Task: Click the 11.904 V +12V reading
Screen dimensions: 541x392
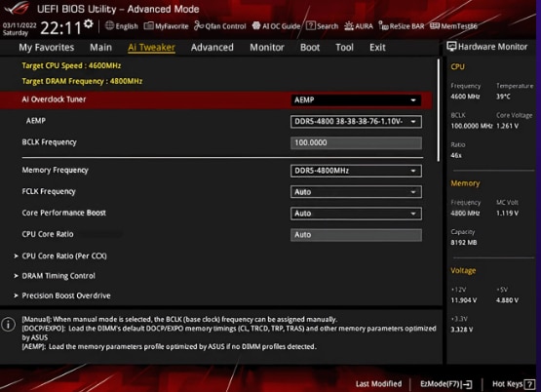Action: (x=464, y=300)
